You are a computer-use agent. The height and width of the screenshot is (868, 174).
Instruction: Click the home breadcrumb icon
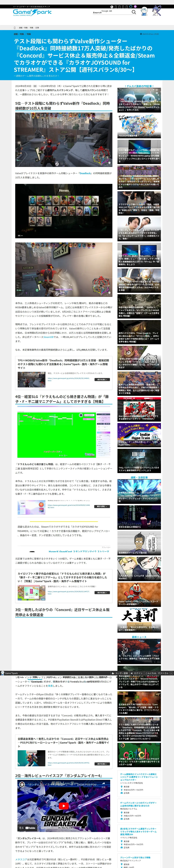point(14,28)
